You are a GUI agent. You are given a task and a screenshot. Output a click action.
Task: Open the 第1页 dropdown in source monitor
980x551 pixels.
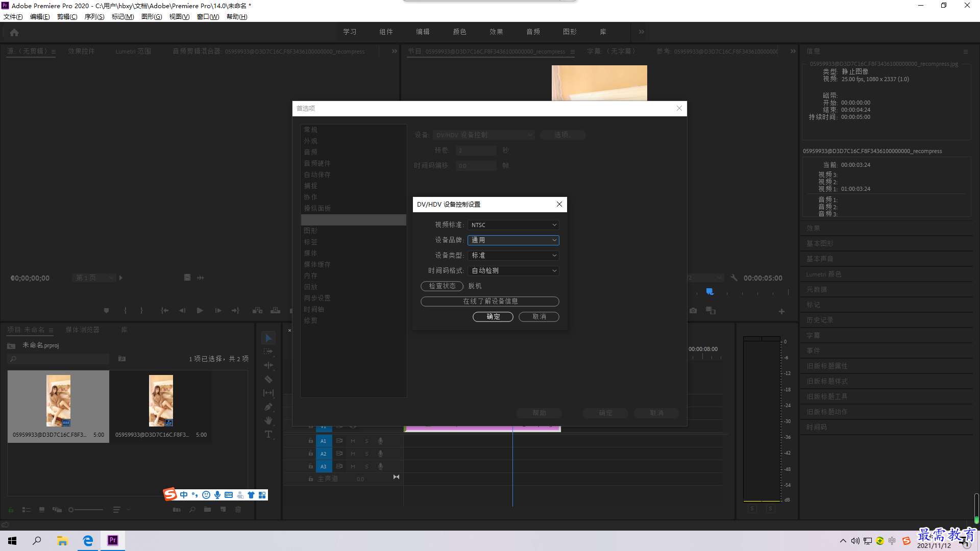coord(94,278)
